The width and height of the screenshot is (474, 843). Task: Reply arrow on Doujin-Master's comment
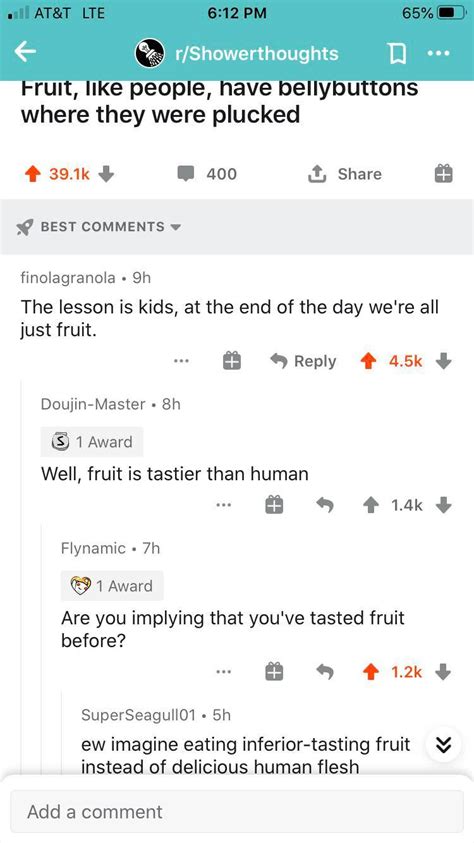coord(325,505)
